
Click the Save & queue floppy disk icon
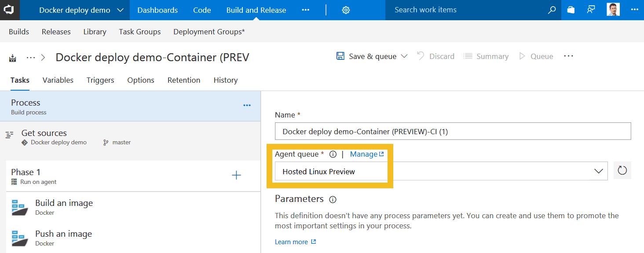(340, 56)
